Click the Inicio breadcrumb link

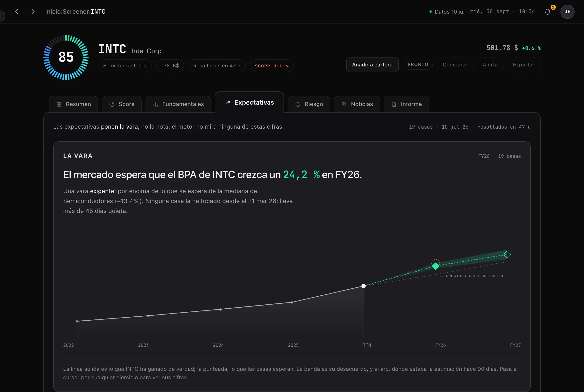[x=53, y=12]
